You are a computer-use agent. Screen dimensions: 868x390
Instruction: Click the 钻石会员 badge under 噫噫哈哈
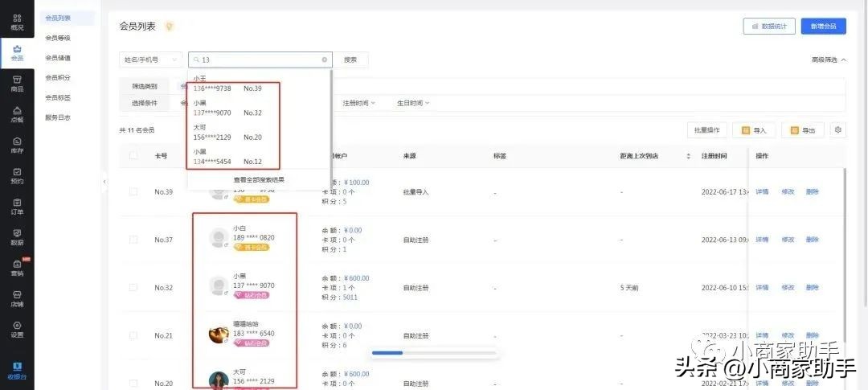point(252,343)
